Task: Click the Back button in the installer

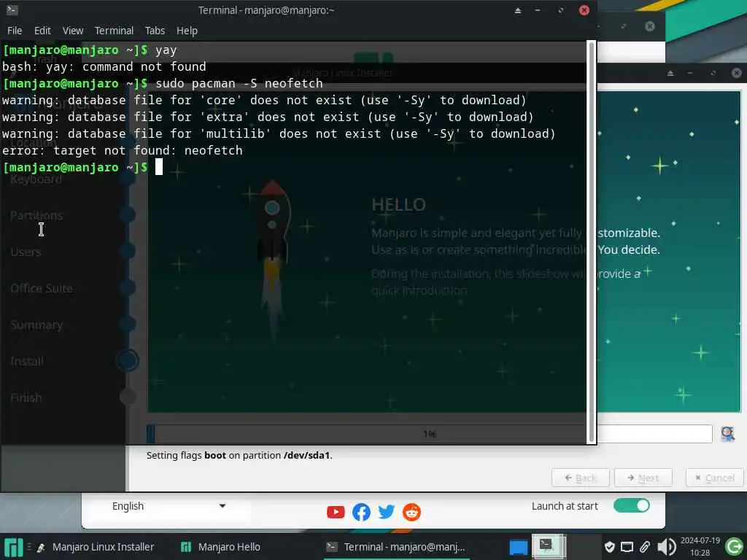Action: pyautogui.click(x=580, y=478)
